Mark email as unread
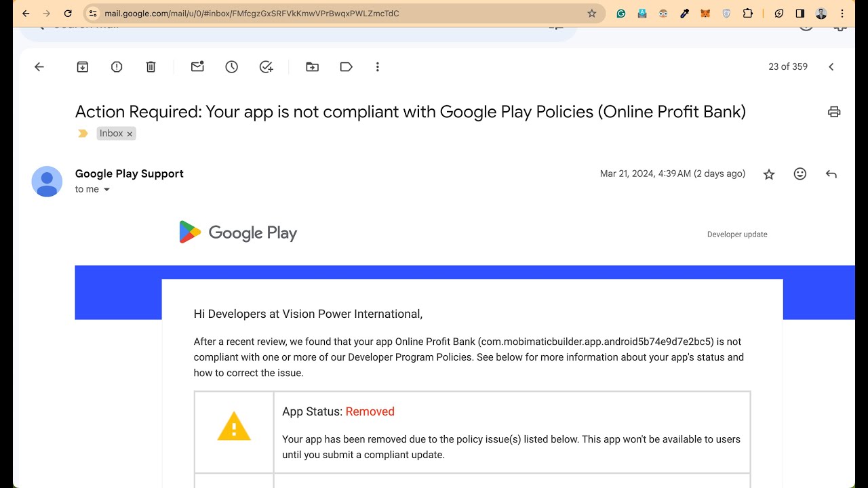 click(197, 66)
